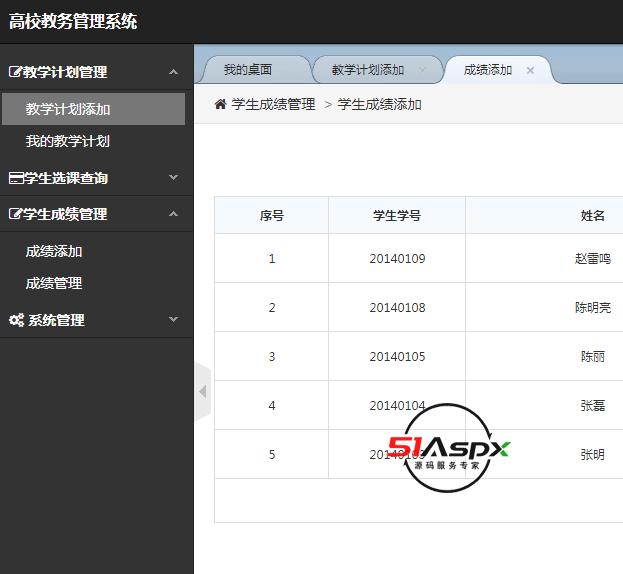
Task: Select student ID 20140105
Action: coord(397,357)
